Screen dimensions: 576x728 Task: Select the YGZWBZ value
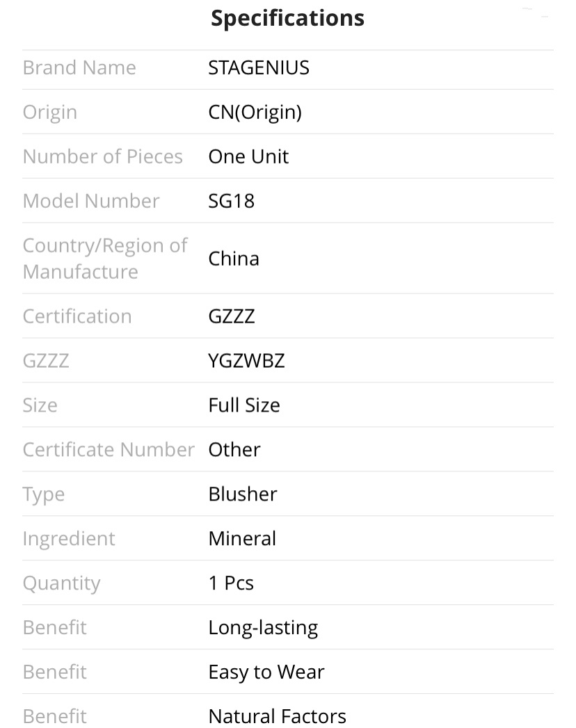coord(247,361)
